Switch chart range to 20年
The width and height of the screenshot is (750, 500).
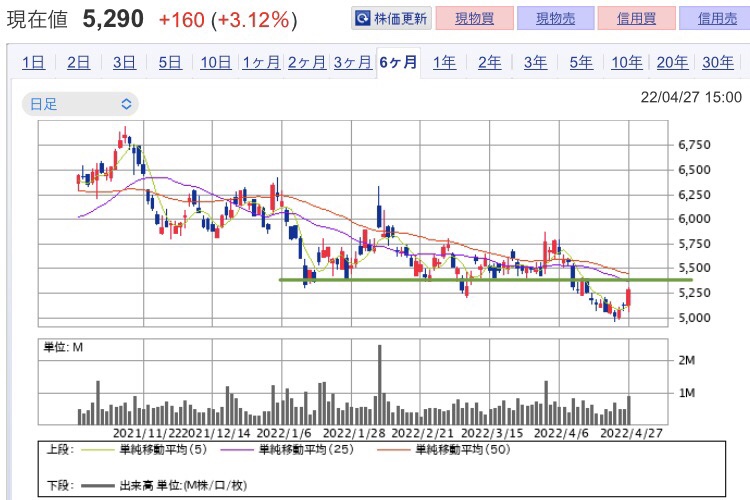tap(672, 62)
